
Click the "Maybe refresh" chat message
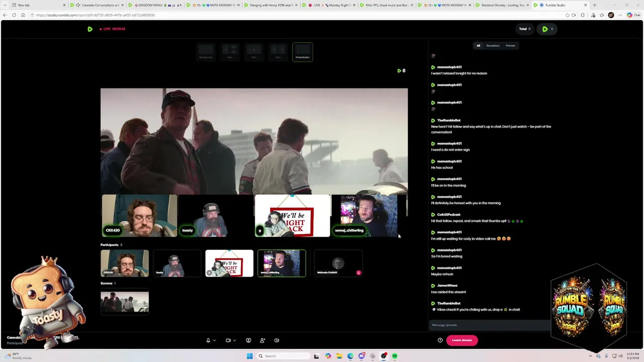(x=442, y=274)
